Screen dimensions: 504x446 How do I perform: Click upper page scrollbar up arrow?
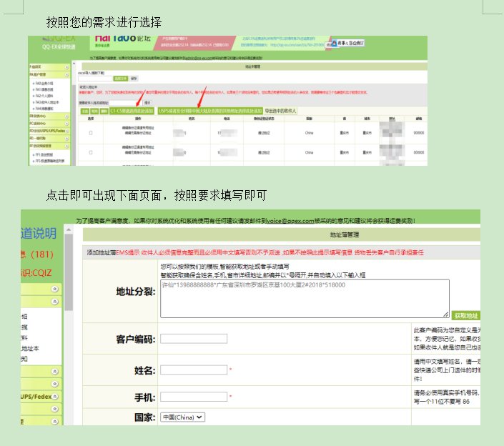(x=74, y=64)
